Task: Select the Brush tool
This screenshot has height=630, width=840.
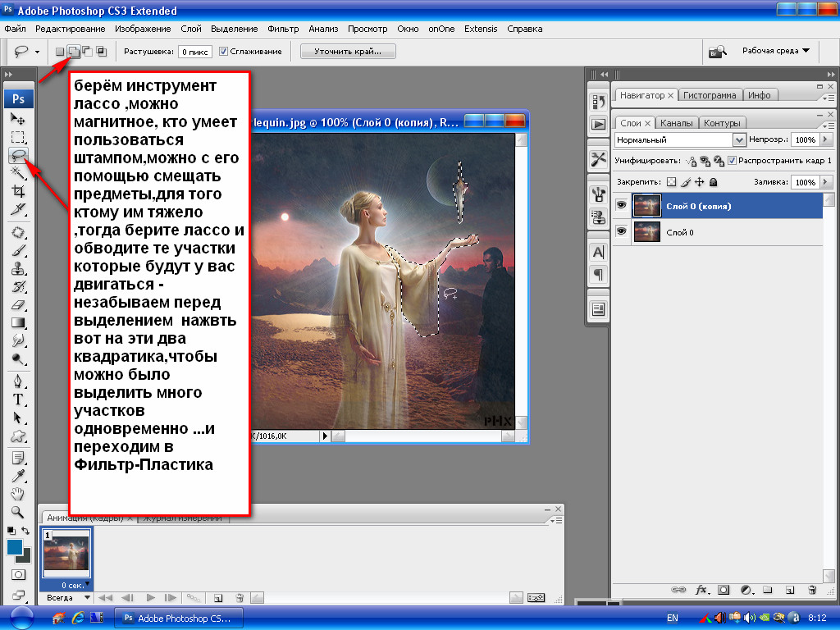Action: [x=18, y=250]
